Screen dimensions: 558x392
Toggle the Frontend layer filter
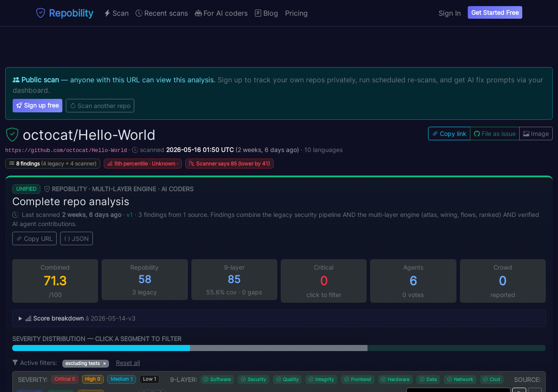coord(357,379)
